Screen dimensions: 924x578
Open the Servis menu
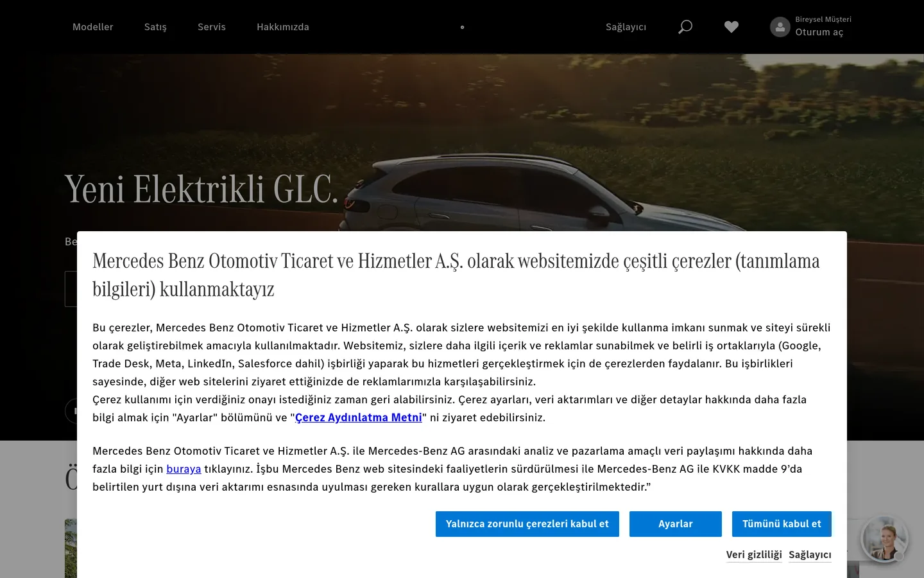pyautogui.click(x=212, y=27)
